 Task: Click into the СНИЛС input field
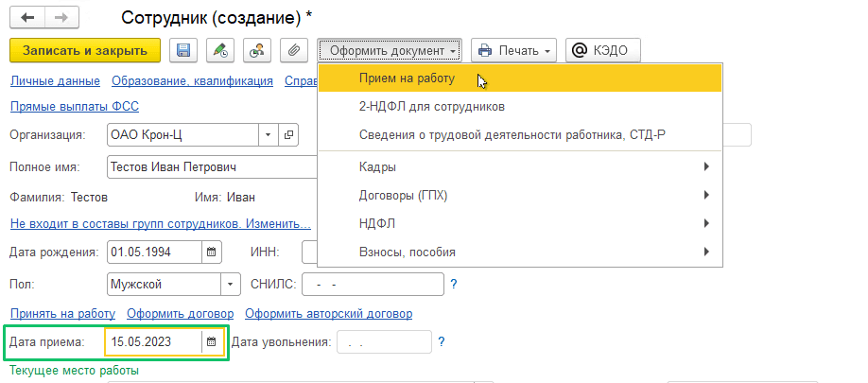point(373,285)
